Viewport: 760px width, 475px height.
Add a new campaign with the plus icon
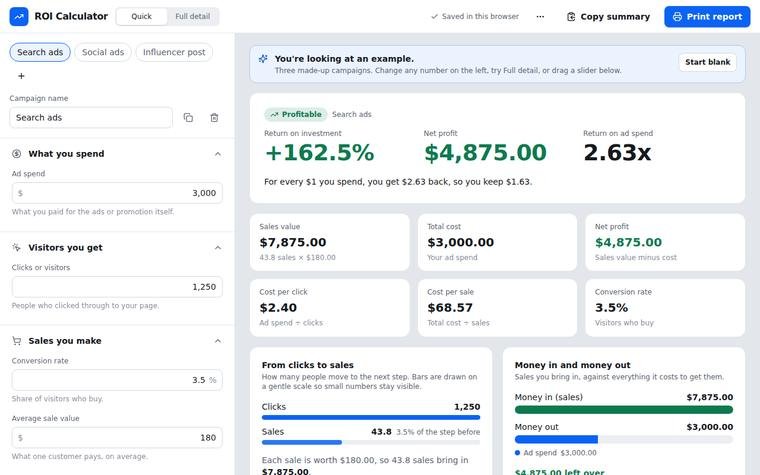click(21, 76)
